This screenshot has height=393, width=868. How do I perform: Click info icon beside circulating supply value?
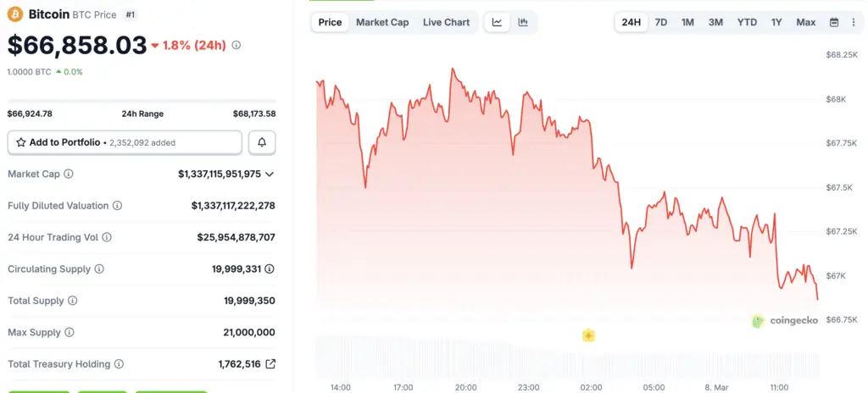click(x=270, y=269)
